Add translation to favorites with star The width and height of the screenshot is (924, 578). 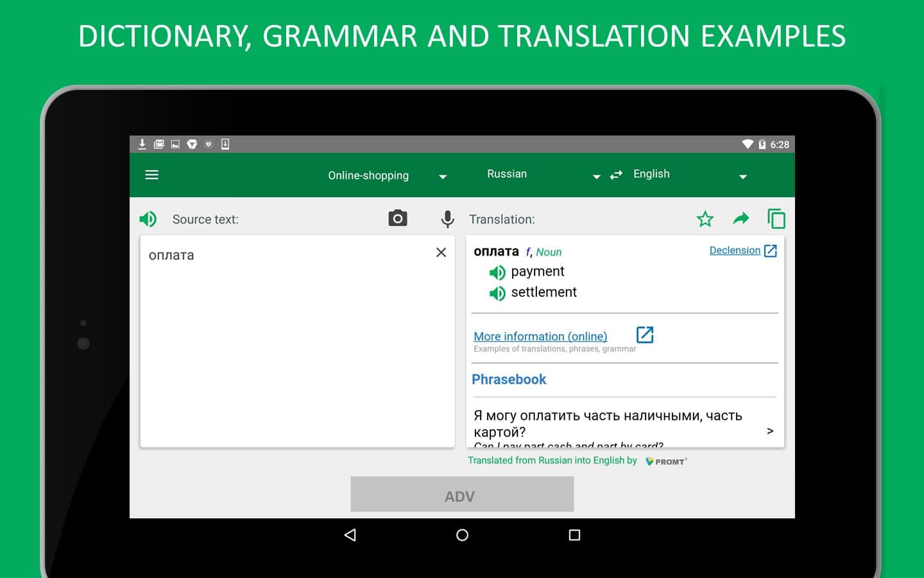pos(705,219)
